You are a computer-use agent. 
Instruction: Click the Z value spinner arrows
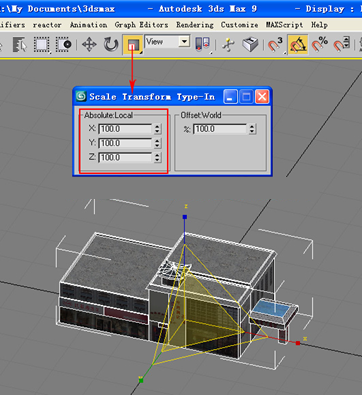(x=157, y=157)
